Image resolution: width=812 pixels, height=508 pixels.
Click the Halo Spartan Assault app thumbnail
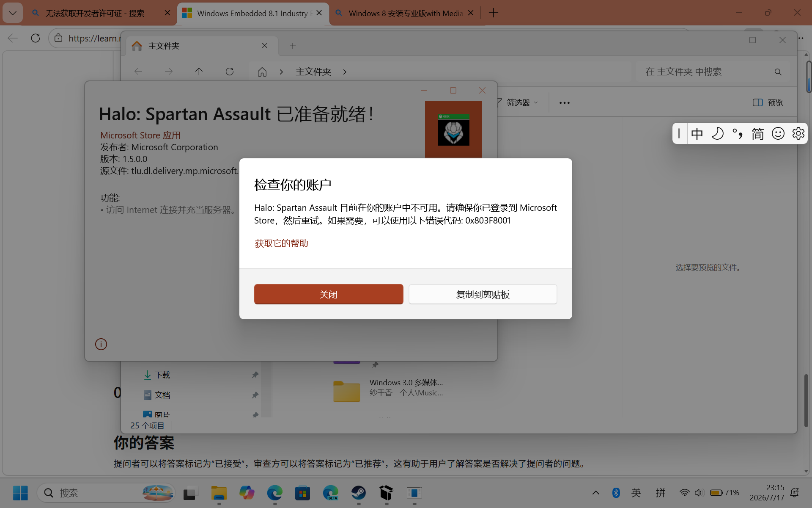click(x=453, y=130)
